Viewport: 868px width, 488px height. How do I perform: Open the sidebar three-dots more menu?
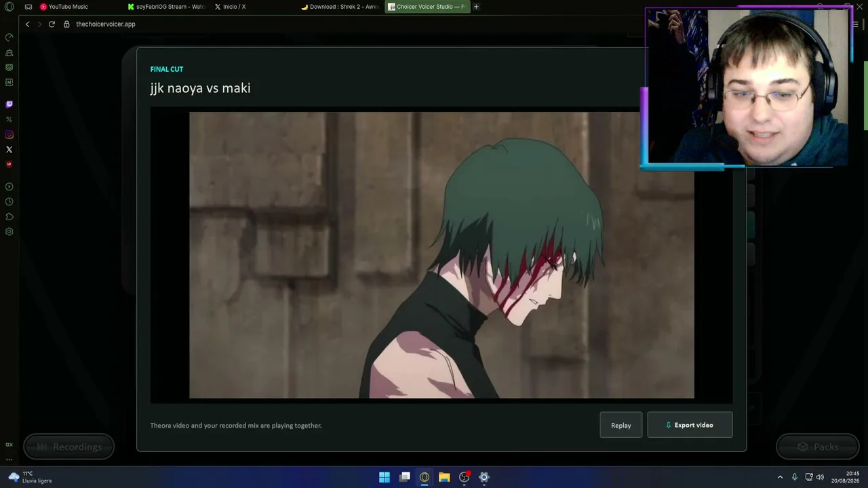click(9, 459)
